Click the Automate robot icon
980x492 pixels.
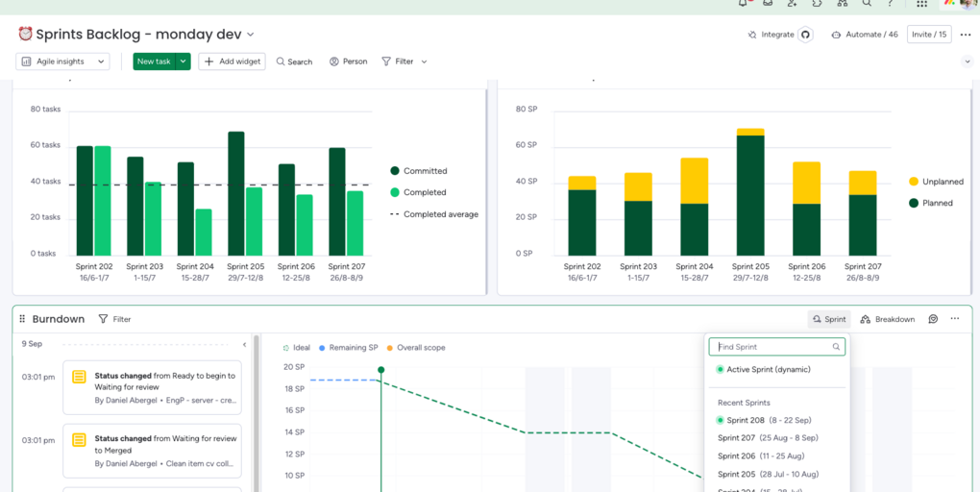click(836, 35)
